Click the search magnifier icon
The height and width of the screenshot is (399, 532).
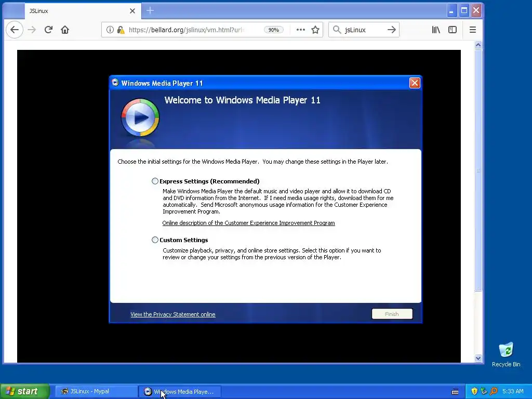[337, 30]
